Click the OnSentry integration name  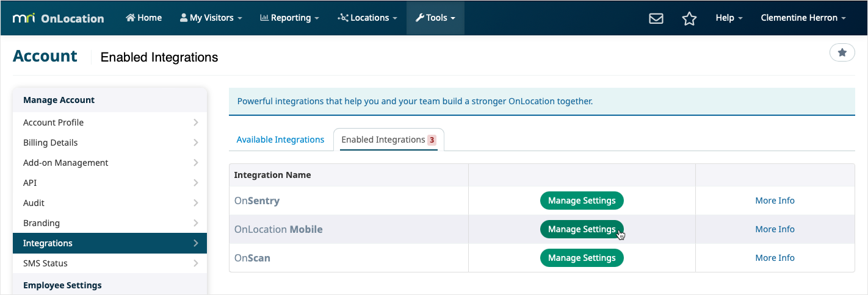pos(257,201)
